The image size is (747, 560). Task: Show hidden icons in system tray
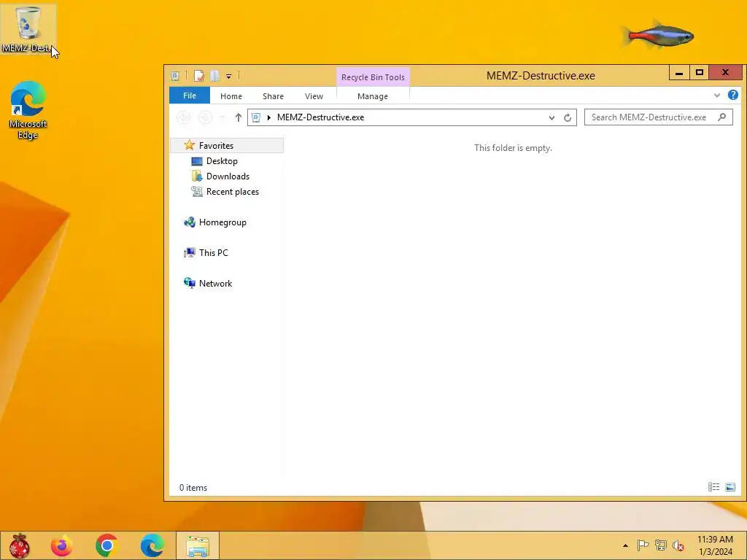click(x=625, y=545)
